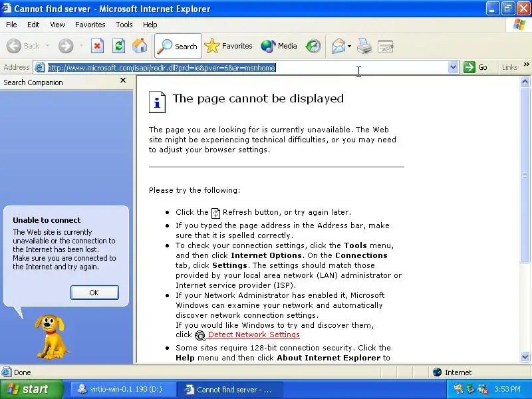This screenshot has height=399, width=532.
Task: Click the network connection tray icon
Action: click(x=482, y=389)
